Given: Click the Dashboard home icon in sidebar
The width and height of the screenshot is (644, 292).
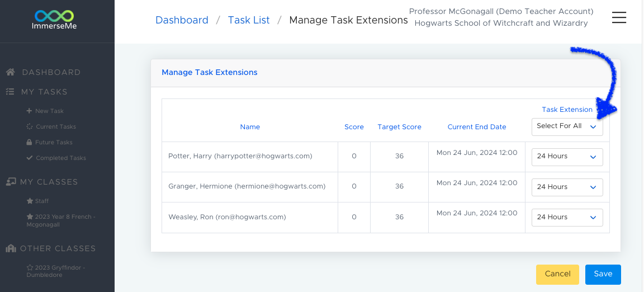Looking at the screenshot, I should (11, 72).
